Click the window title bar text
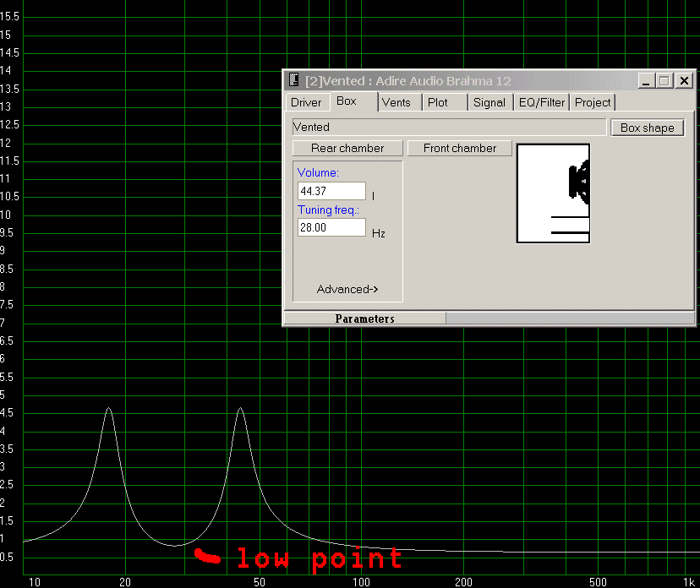Screen dimensions: 700x588 [408, 81]
